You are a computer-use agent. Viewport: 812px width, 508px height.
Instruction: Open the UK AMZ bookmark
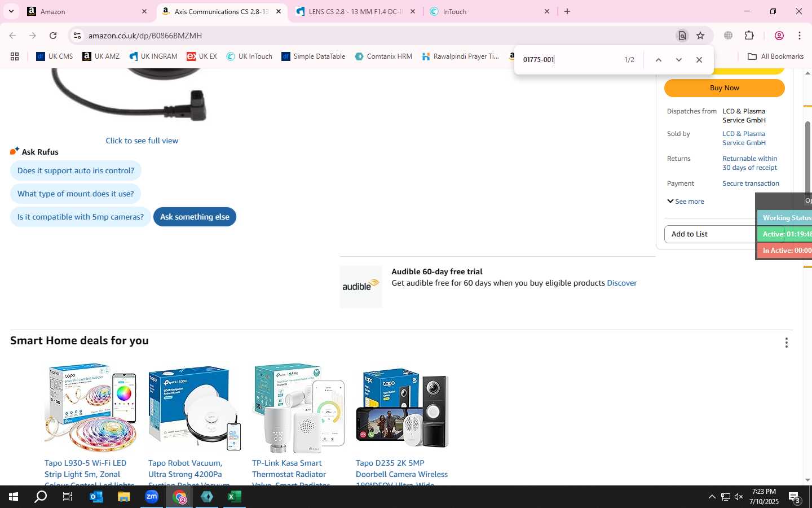point(101,56)
